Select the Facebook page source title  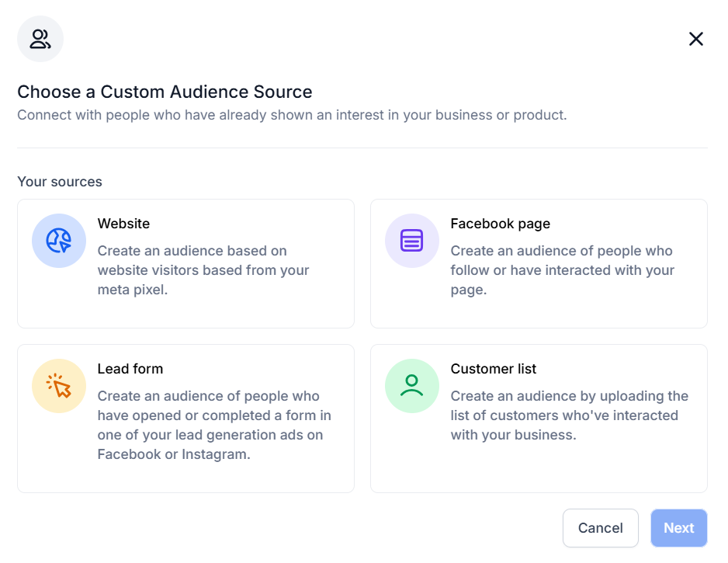500,224
